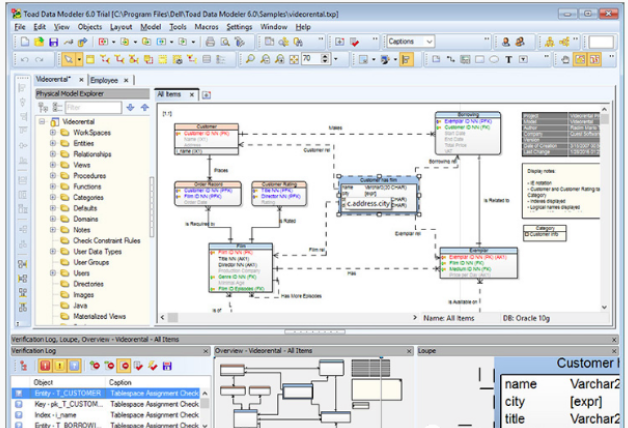Image resolution: width=628 pixels, height=428 pixels.
Task: Expand the WorkSpaces tree folder
Action: coord(53,132)
